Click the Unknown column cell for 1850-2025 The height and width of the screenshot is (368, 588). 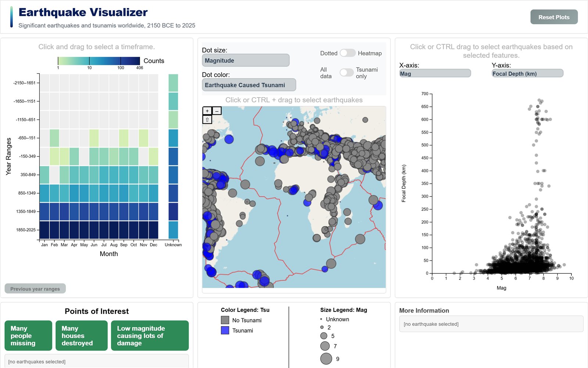pyautogui.click(x=173, y=230)
